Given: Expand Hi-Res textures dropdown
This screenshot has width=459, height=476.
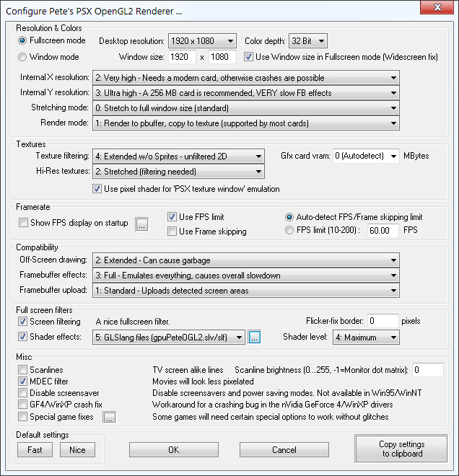Looking at the screenshot, I should click(x=178, y=172).
